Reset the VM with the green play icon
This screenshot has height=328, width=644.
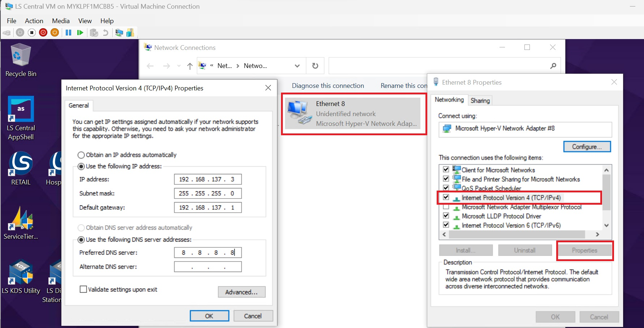80,33
